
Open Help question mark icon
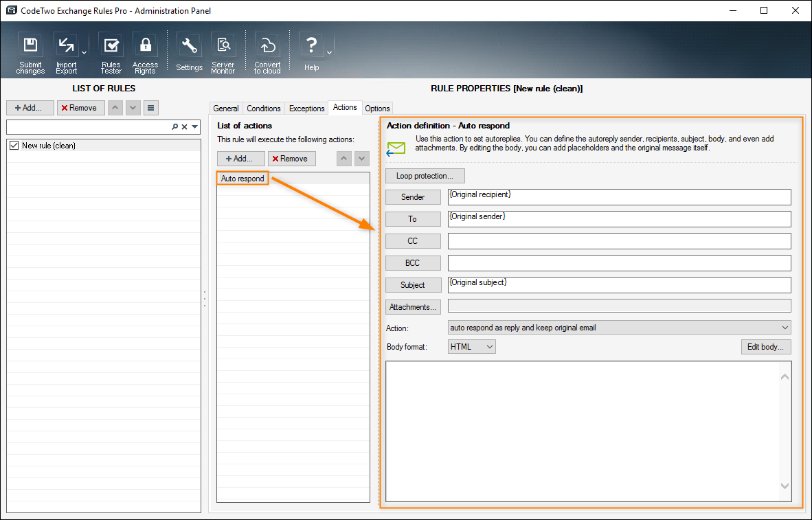311,53
